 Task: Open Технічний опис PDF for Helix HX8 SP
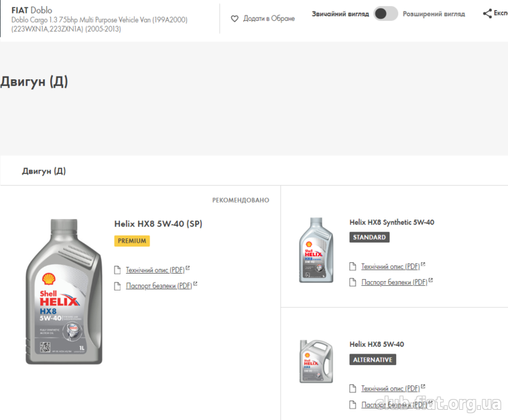[155, 270]
